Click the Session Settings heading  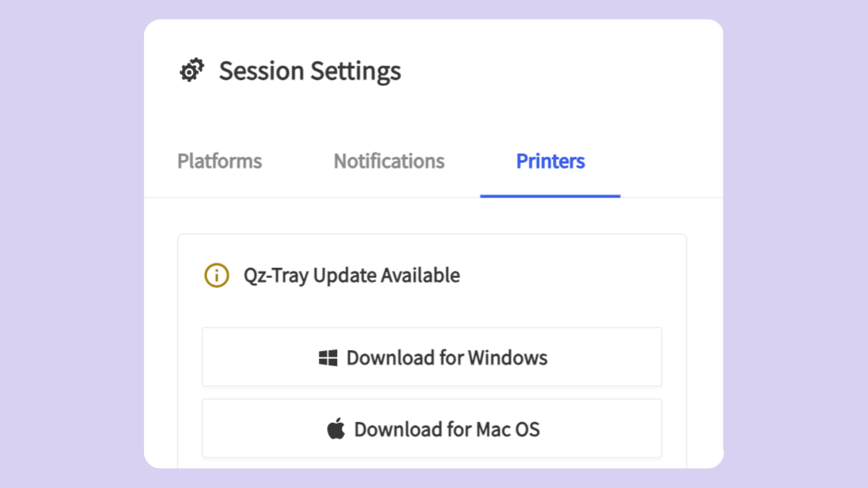310,70
